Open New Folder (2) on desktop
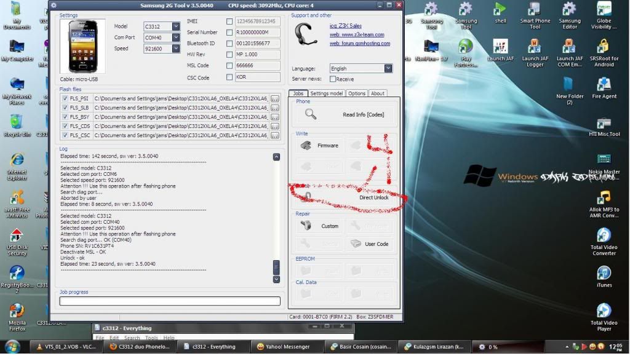 pos(569,90)
